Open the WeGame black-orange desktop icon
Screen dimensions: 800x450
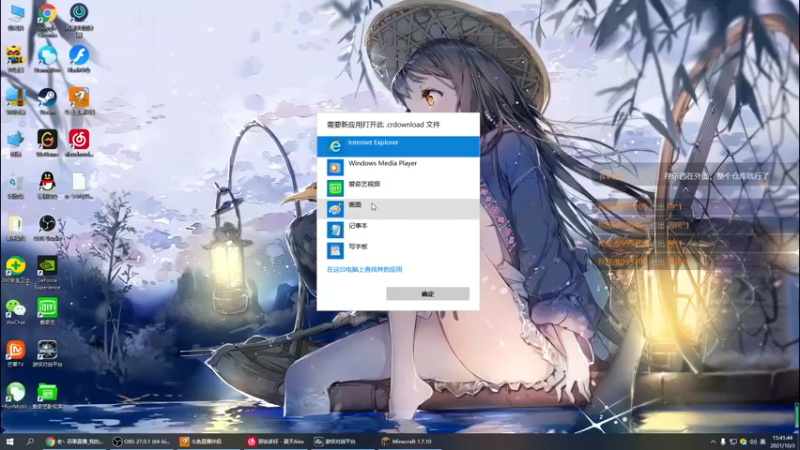coord(47,143)
